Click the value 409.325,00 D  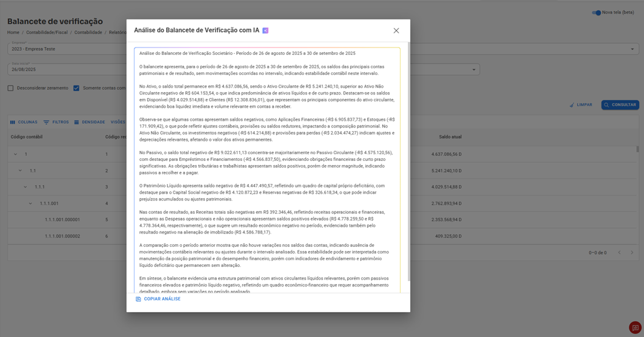point(449,236)
